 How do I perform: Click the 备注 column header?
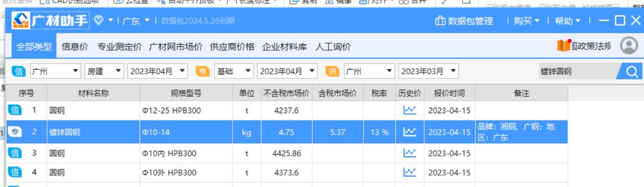pyautogui.click(x=521, y=93)
